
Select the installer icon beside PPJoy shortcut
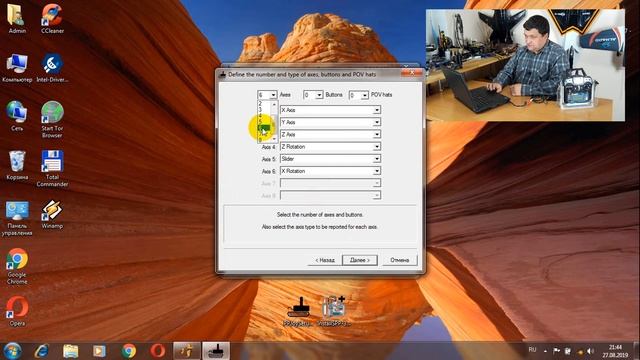pos(334,311)
